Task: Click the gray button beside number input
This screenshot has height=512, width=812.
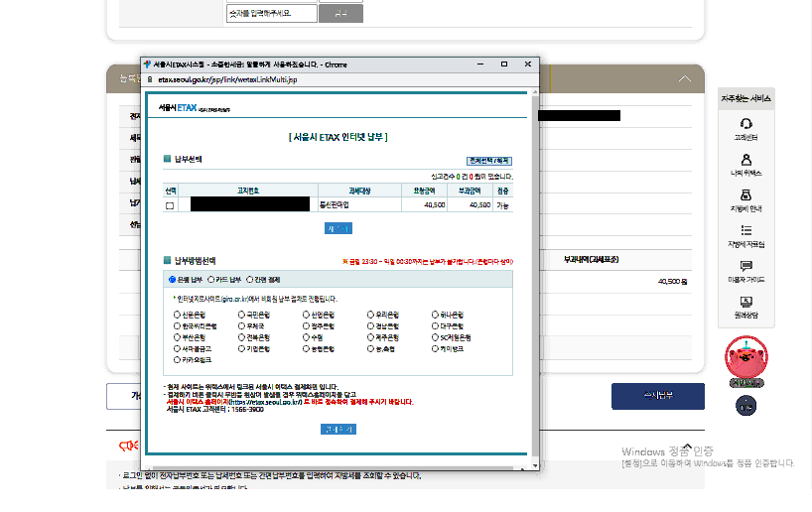Action: pos(340,14)
